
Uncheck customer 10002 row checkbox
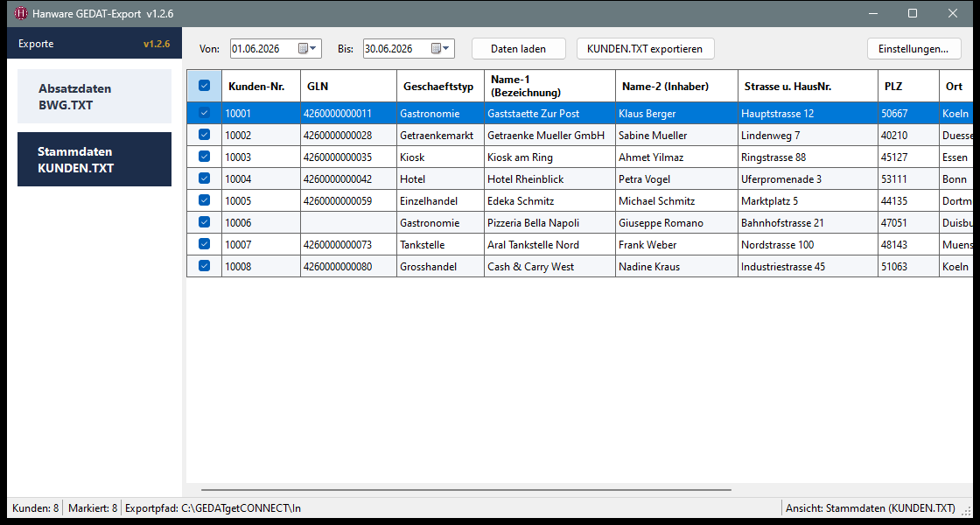point(205,135)
